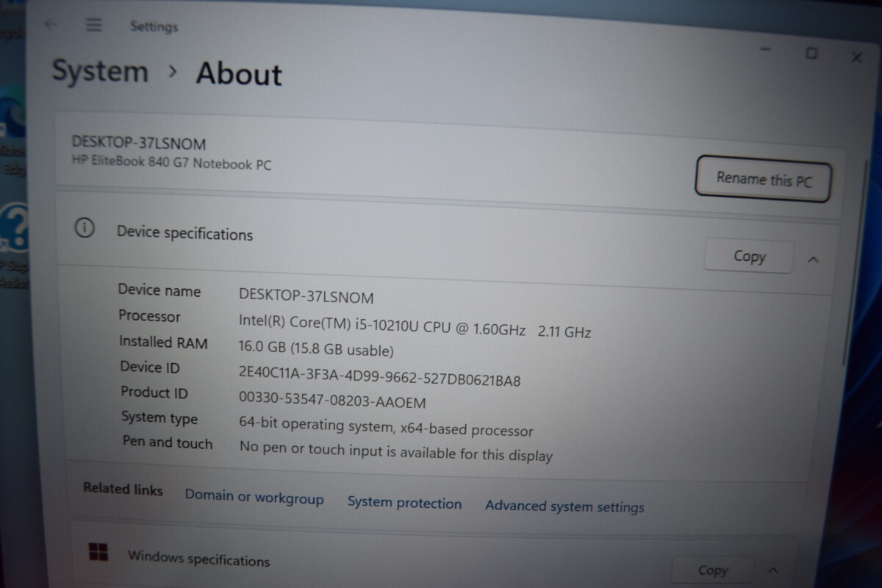Maximize the Settings window
882x588 pixels.
[x=811, y=53]
